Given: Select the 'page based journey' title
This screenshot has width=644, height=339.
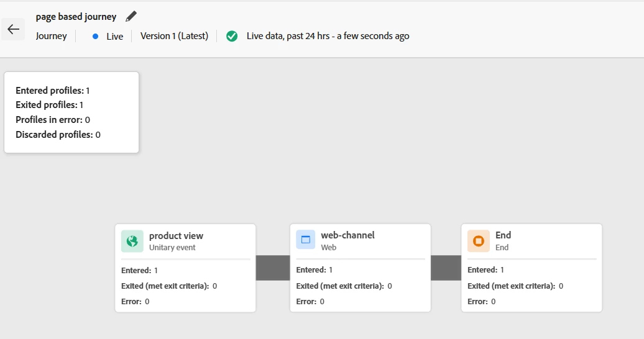Looking at the screenshot, I should point(76,17).
